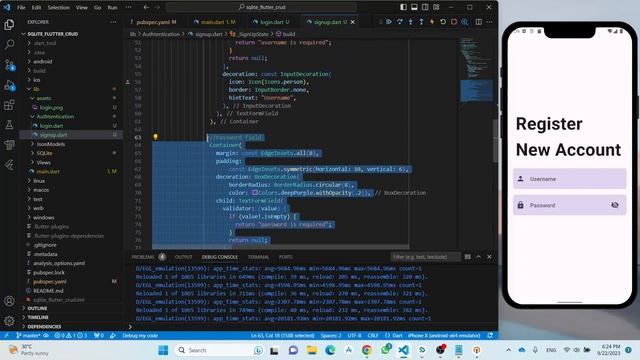Screen dimensions: 640x360
Task: Open the Extensions view
Action: 9,105
